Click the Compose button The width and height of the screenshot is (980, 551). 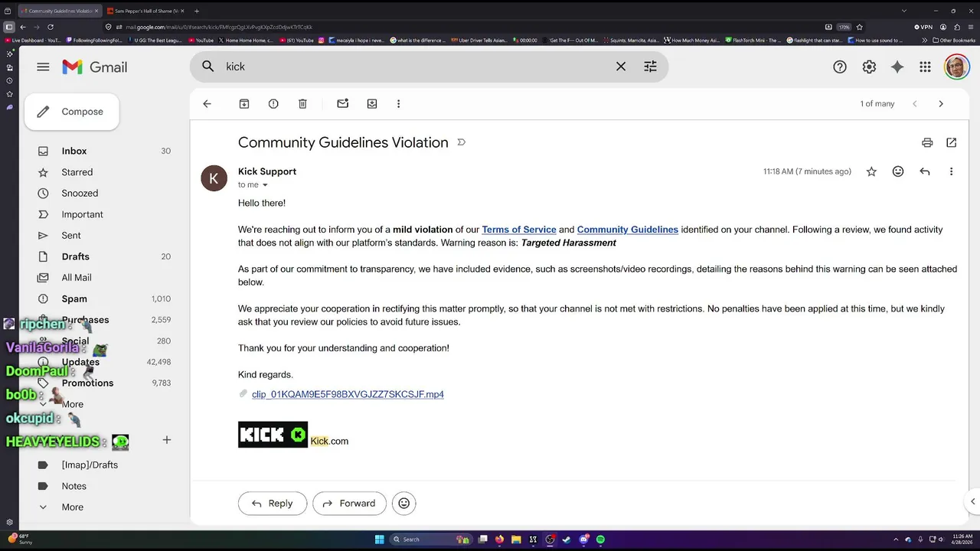click(71, 112)
